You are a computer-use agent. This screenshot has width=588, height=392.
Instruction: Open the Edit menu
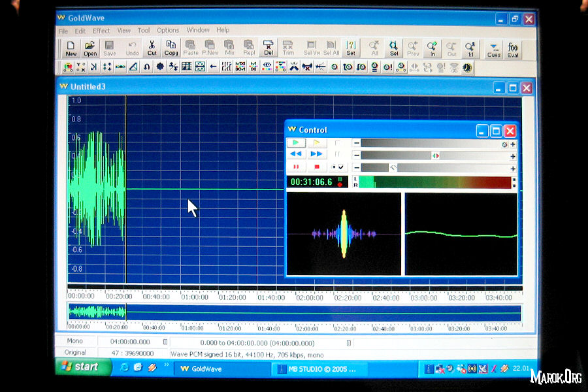(x=80, y=31)
